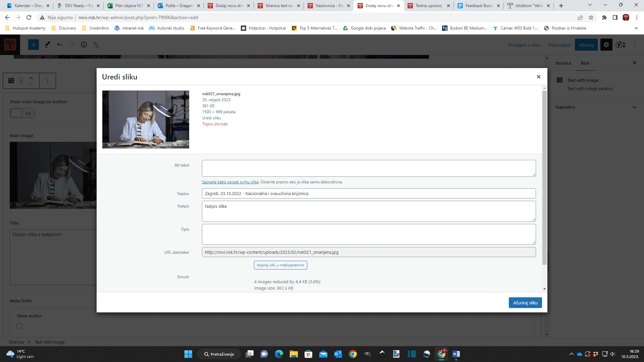This screenshot has width=644, height=362.
Task: Open the document details info icon
Action: (84, 45)
